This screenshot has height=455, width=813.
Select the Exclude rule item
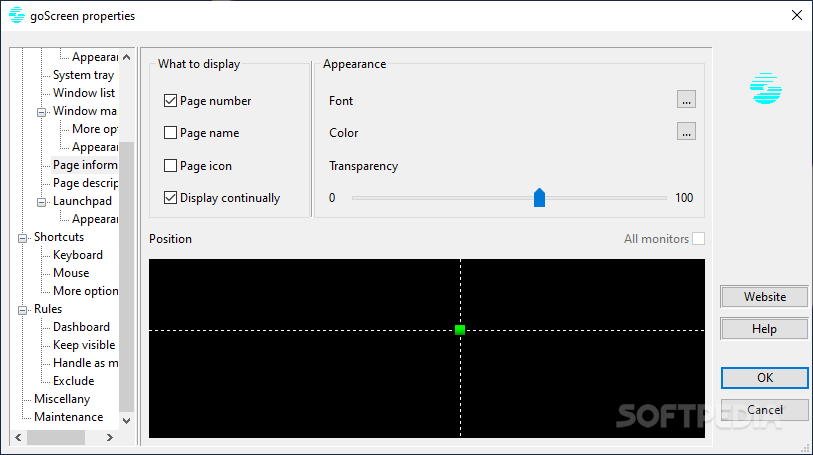click(74, 381)
